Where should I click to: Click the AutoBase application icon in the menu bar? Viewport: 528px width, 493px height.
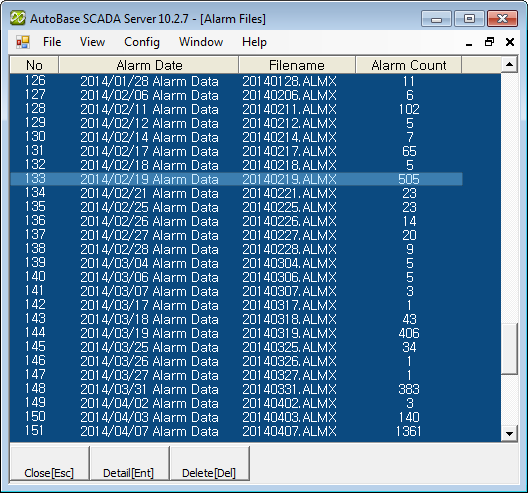coord(23,42)
